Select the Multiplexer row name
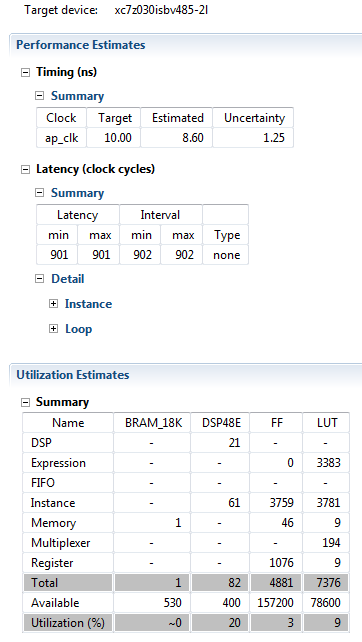This screenshot has width=362, height=642. click(x=61, y=543)
